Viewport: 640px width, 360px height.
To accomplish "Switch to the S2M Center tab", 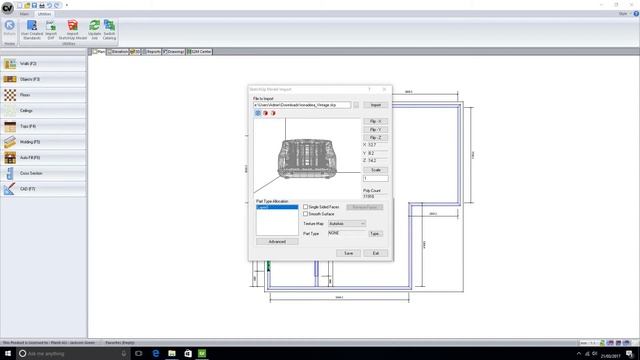I will click(x=199, y=52).
